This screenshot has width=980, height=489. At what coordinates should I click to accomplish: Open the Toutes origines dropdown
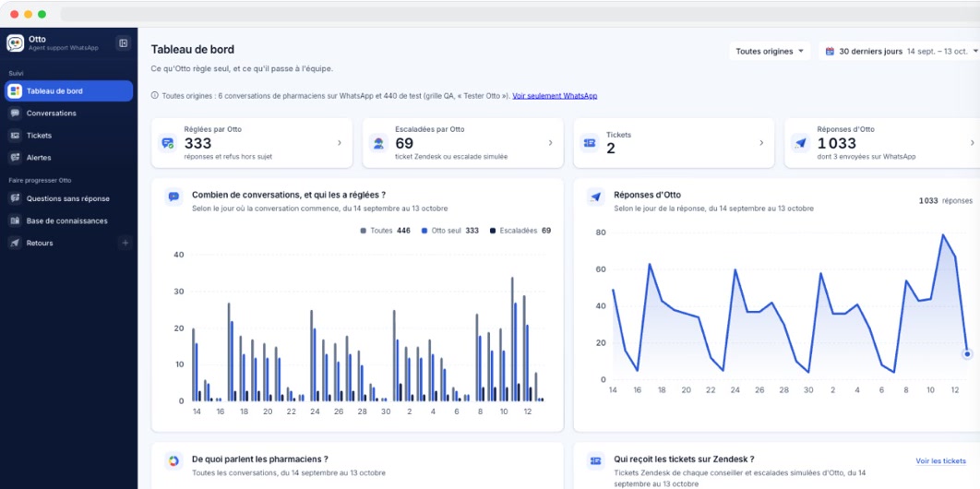(770, 52)
